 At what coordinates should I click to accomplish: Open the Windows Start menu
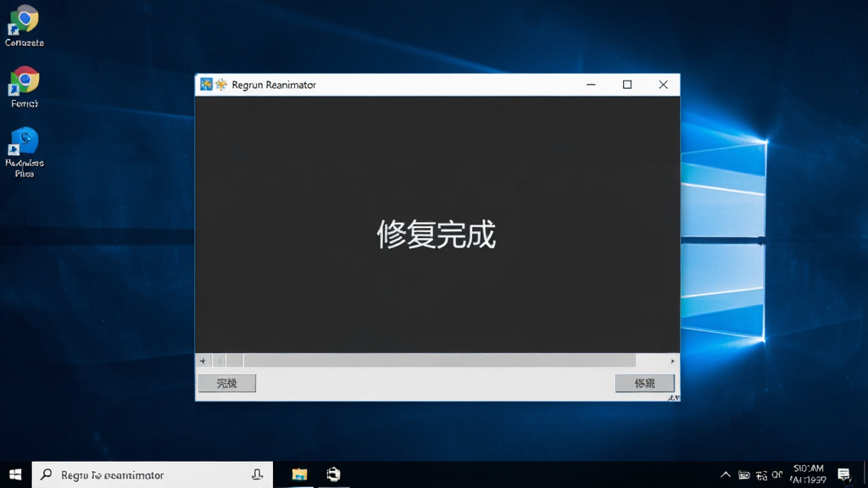(x=15, y=474)
